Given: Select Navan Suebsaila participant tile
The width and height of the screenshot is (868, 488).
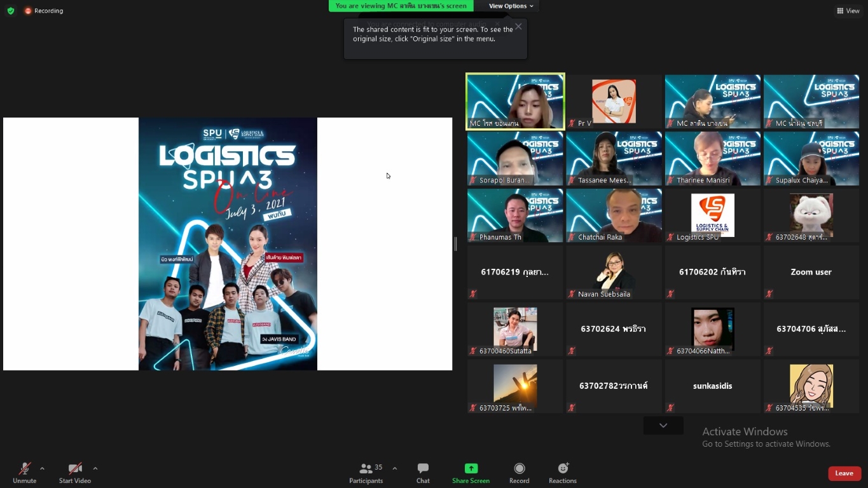Looking at the screenshot, I should coord(614,273).
